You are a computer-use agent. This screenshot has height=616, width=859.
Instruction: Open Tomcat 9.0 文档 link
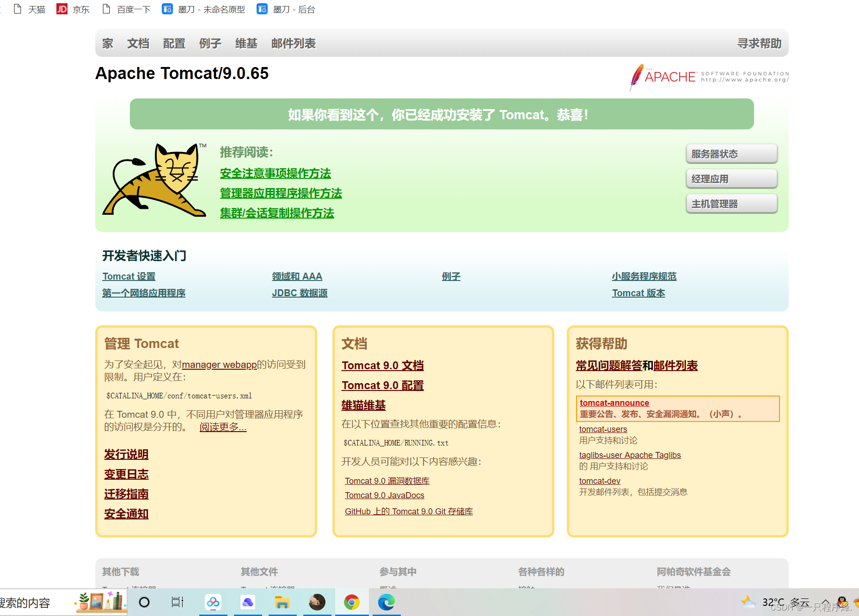click(x=383, y=366)
